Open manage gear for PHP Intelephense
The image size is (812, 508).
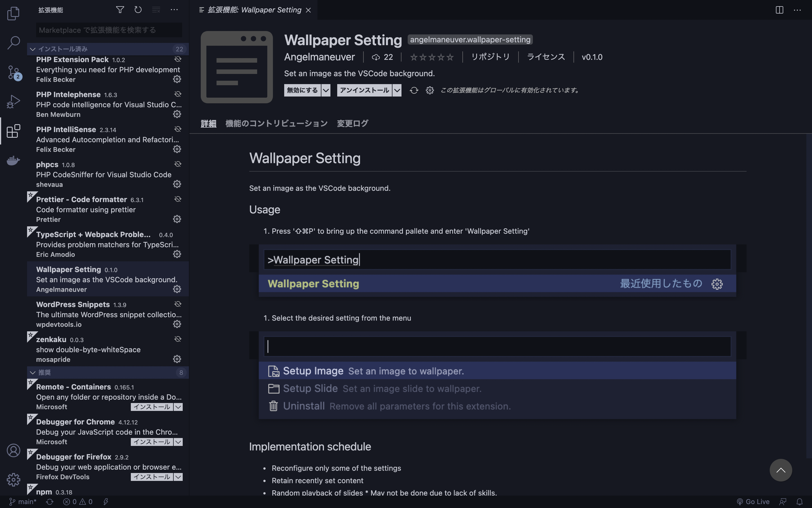[177, 114]
